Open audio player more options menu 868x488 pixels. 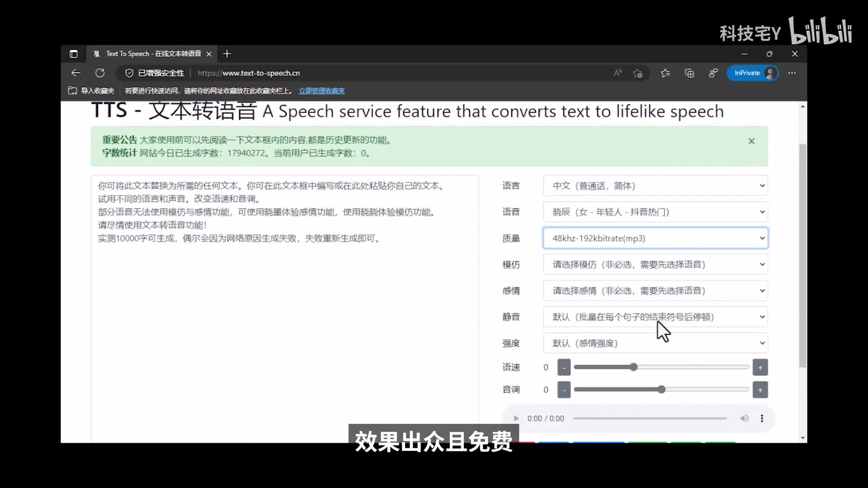tap(762, 418)
